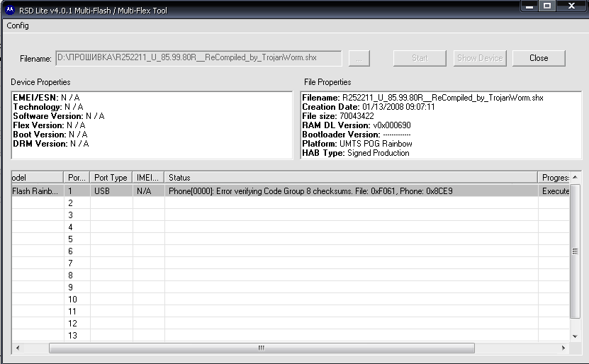Click the Model column header
589x364 pixels.
(x=37, y=178)
